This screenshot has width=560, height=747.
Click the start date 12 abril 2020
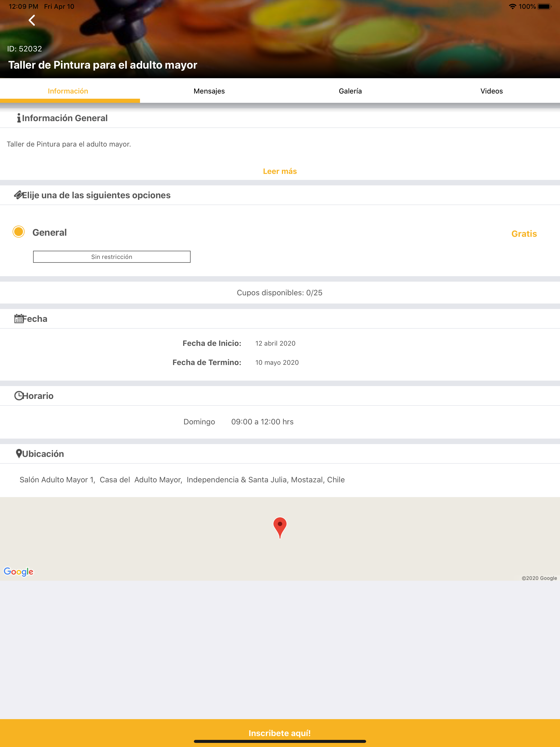click(x=275, y=343)
